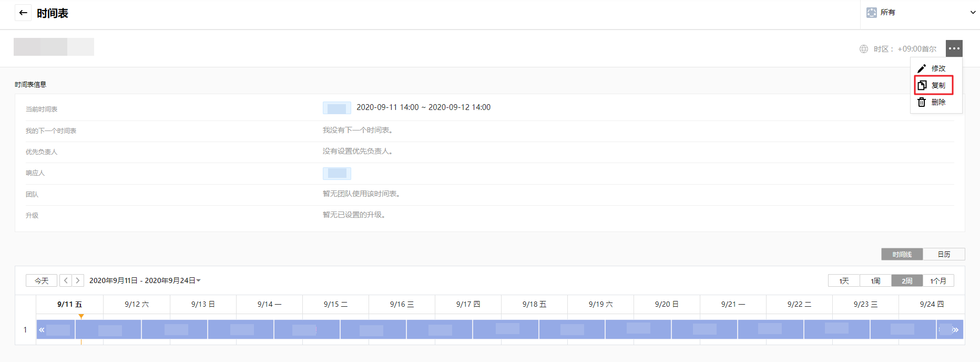Select 删除 from the context menu
Screen dimensions: 980x362
(938, 102)
